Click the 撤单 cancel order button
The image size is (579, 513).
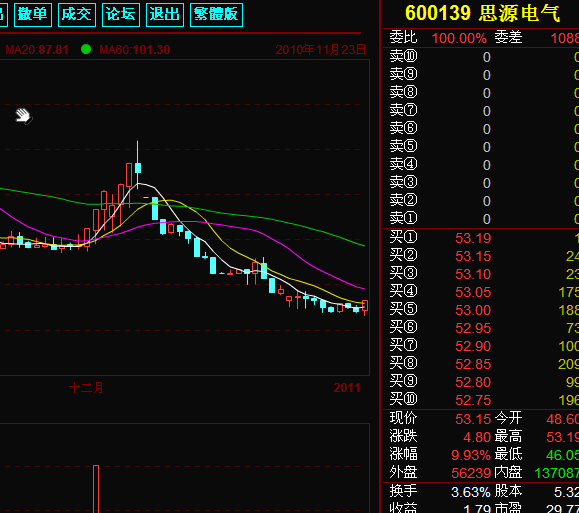pyautogui.click(x=33, y=15)
